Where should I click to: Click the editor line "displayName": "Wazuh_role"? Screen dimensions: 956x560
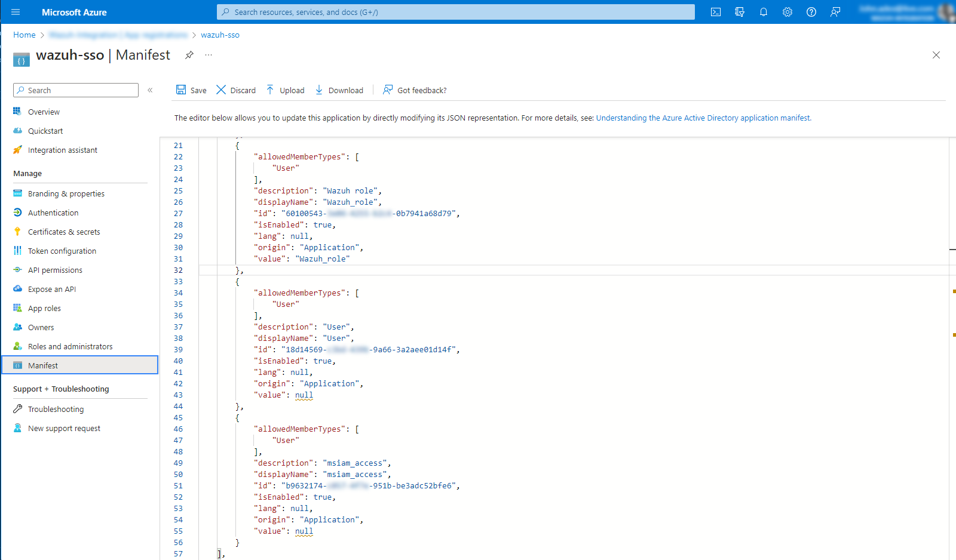318,202
